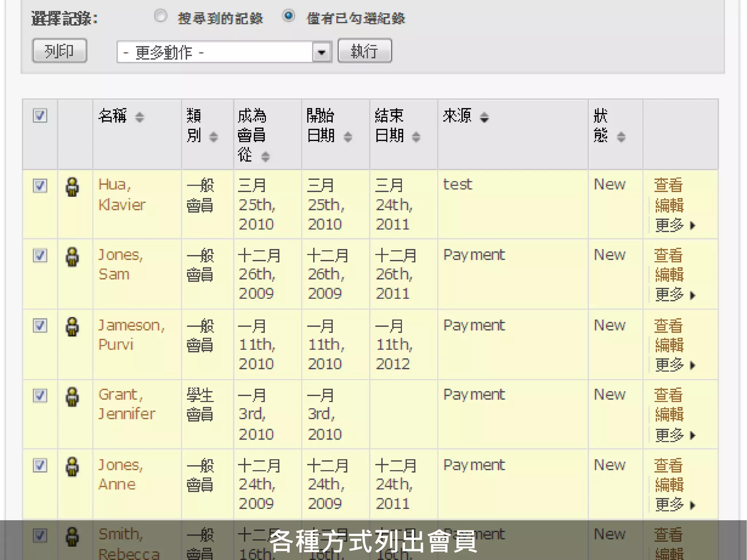Click 查看 for Jameson, Purvi
The image size is (747, 560).
click(668, 325)
